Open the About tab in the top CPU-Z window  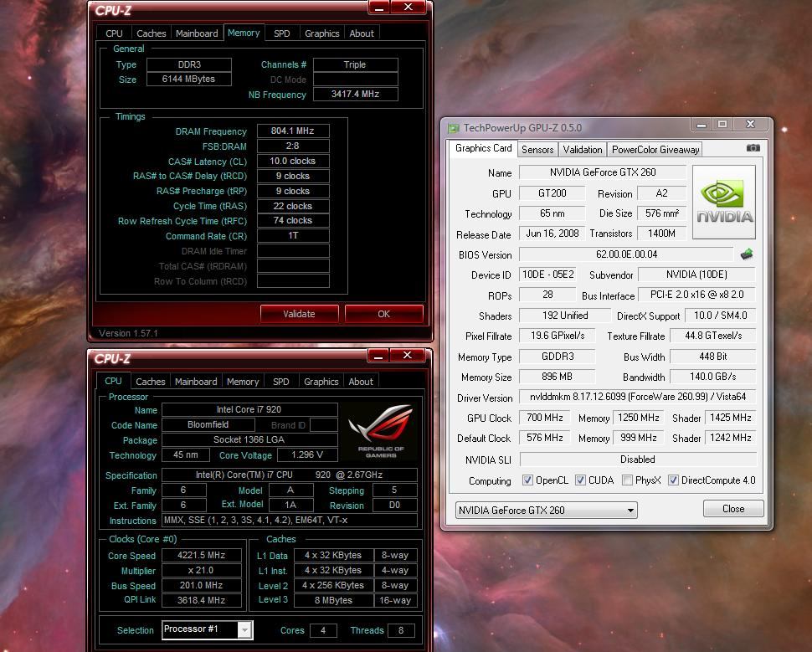[362, 33]
